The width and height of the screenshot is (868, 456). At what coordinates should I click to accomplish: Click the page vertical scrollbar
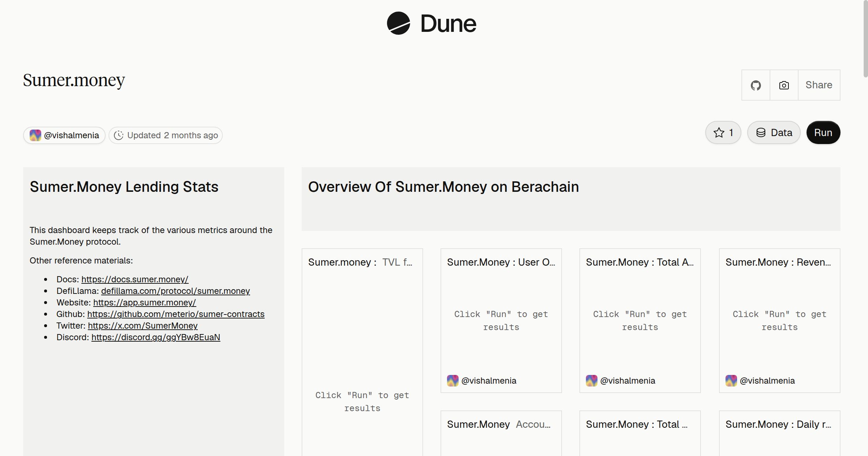[865, 39]
